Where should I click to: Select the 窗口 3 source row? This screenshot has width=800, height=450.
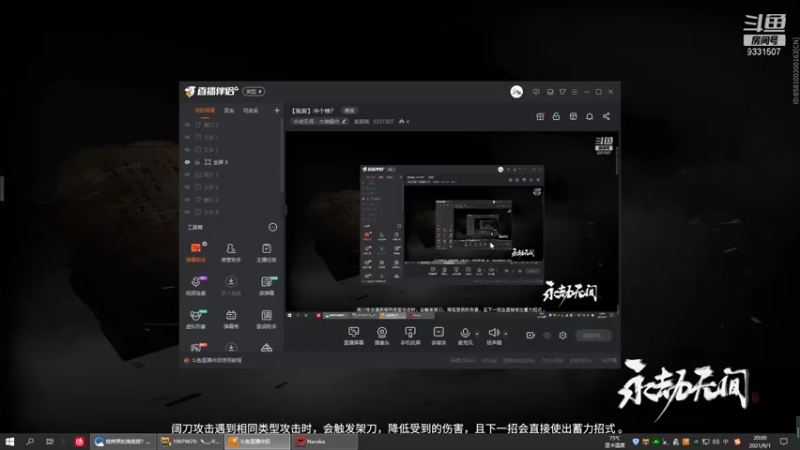231,199
